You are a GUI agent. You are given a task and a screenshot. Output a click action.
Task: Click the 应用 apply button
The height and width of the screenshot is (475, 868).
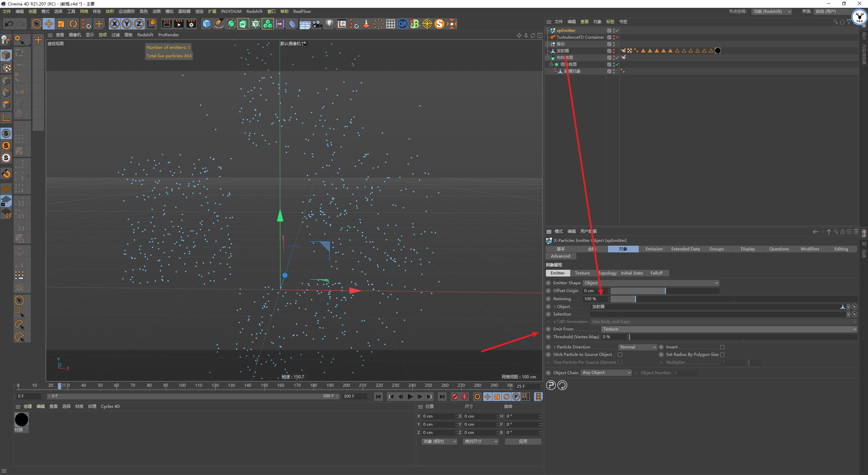coord(523,441)
